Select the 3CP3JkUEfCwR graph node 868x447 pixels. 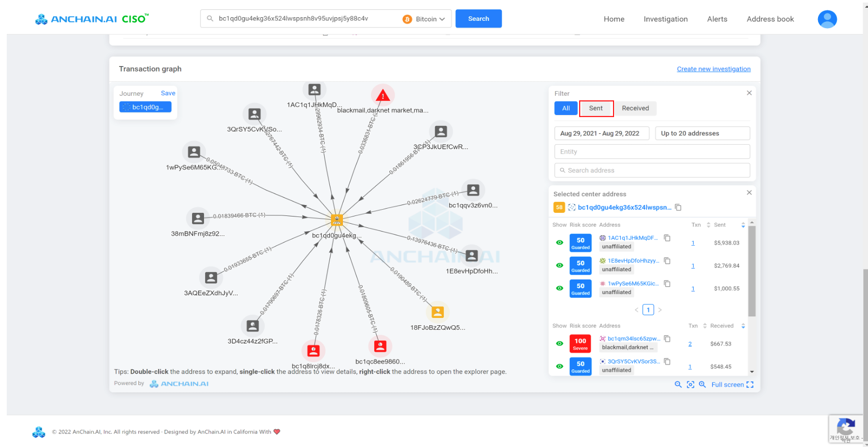[x=441, y=131]
